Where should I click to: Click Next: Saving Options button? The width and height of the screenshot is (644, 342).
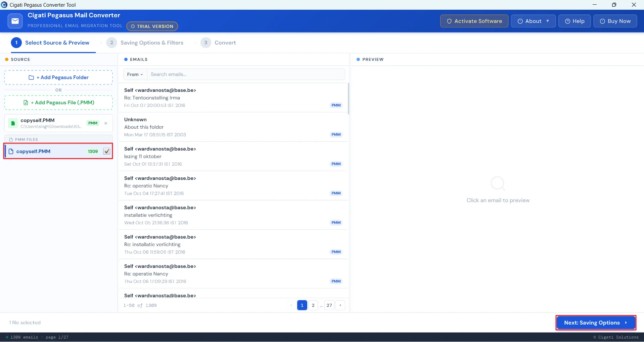596,323
